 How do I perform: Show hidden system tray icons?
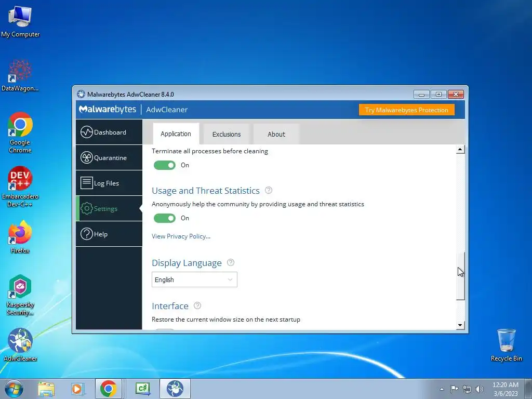click(442, 389)
